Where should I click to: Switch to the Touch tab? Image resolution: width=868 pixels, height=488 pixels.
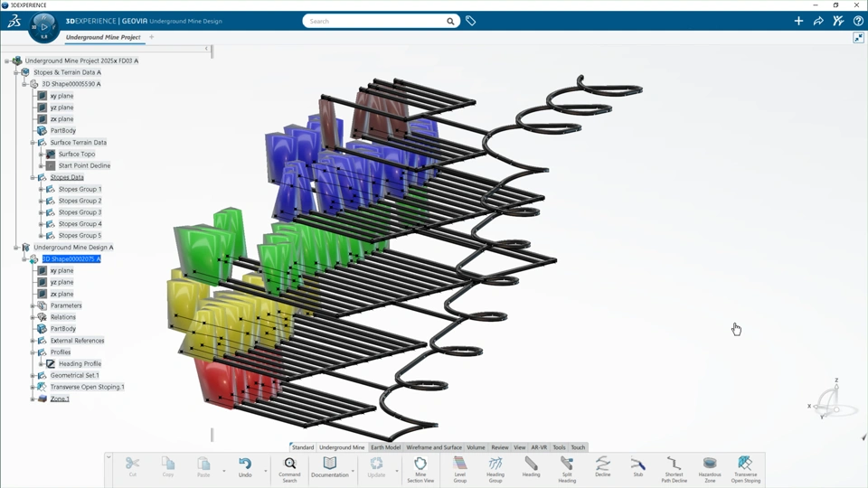coord(578,447)
